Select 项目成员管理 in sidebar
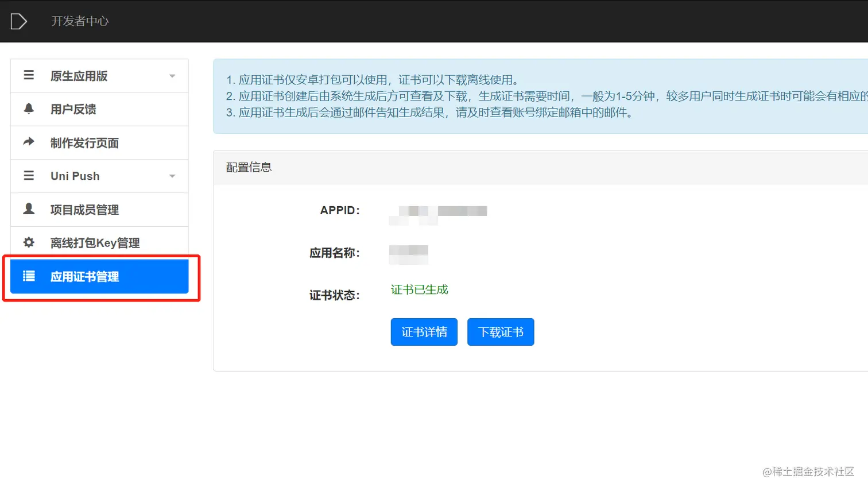The width and height of the screenshot is (868, 491). (x=99, y=210)
